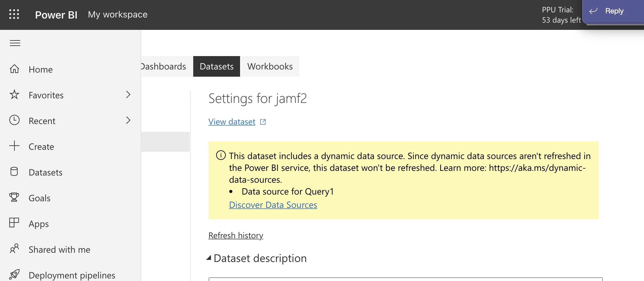The width and height of the screenshot is (644, 281).
Task: Collapse the navigation pane hamburger menu
Action: 15,43
